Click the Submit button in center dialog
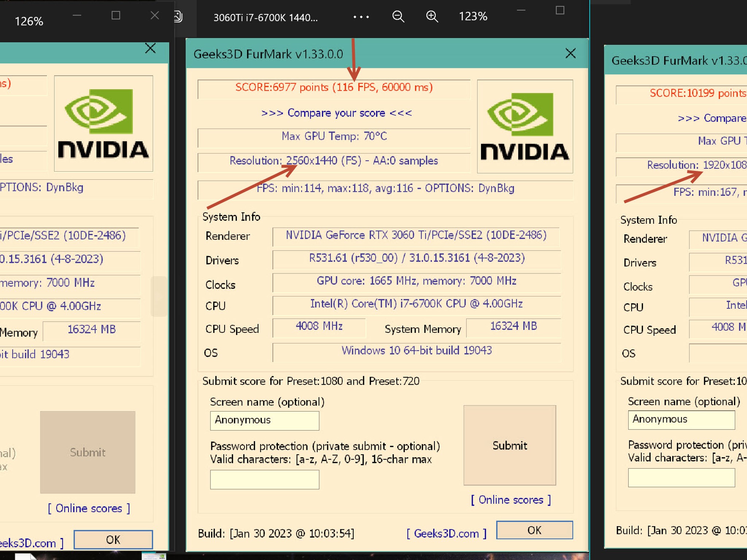This screenshot has width=747, height=560. tap(510, 445)
